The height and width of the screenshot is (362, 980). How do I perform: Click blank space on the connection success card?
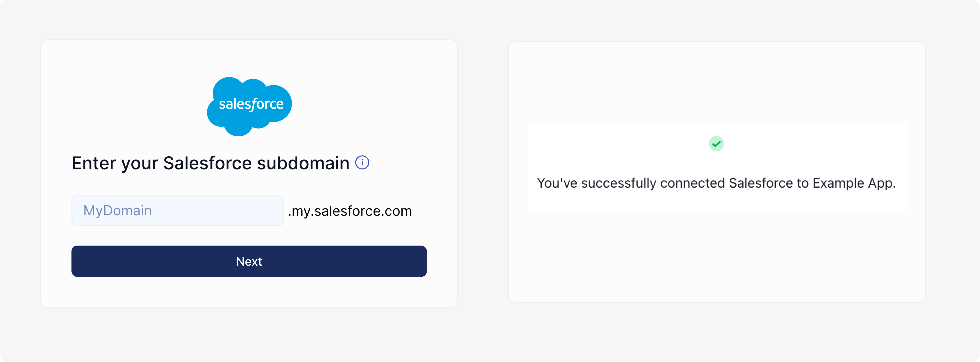(717, 259)
